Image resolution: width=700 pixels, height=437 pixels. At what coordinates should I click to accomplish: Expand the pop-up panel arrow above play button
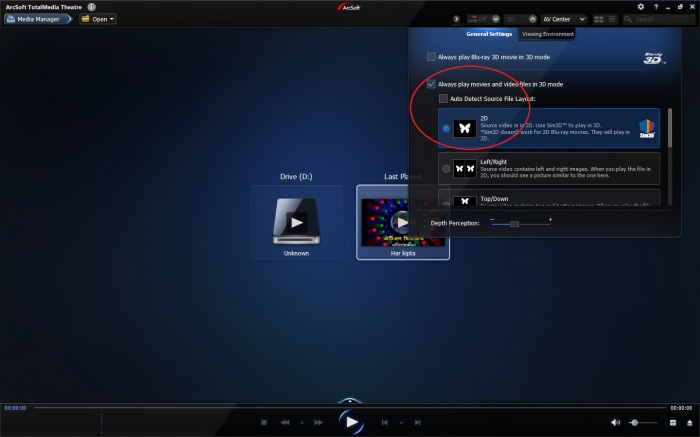[x=350, y=400]
